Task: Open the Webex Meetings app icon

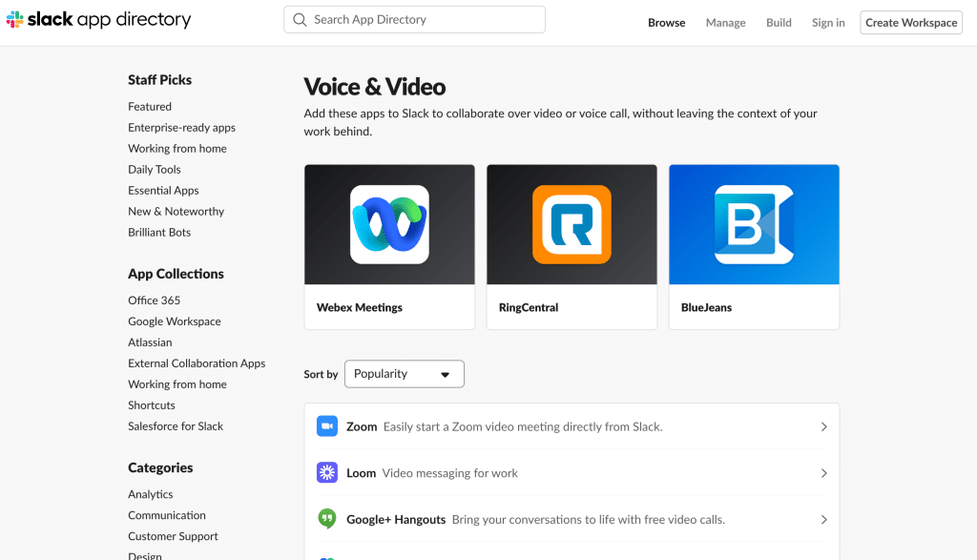Action: (389, 225)
